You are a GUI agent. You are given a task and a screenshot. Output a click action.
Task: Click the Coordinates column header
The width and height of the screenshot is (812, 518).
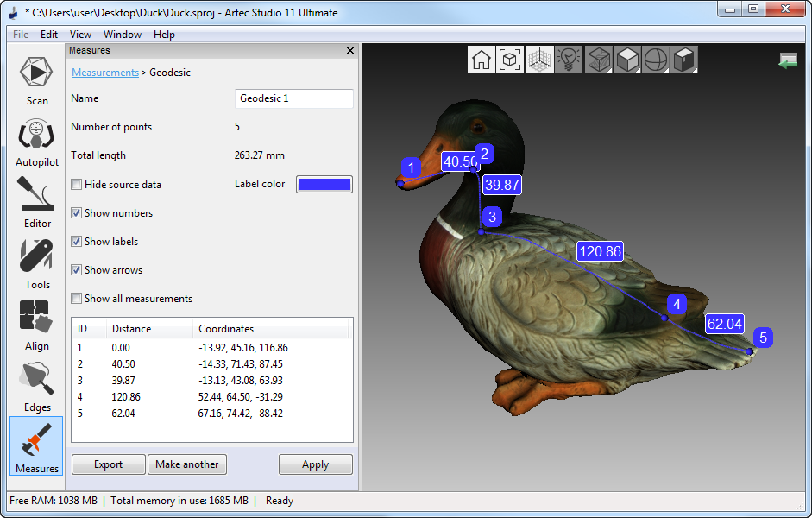click(271, 329)
